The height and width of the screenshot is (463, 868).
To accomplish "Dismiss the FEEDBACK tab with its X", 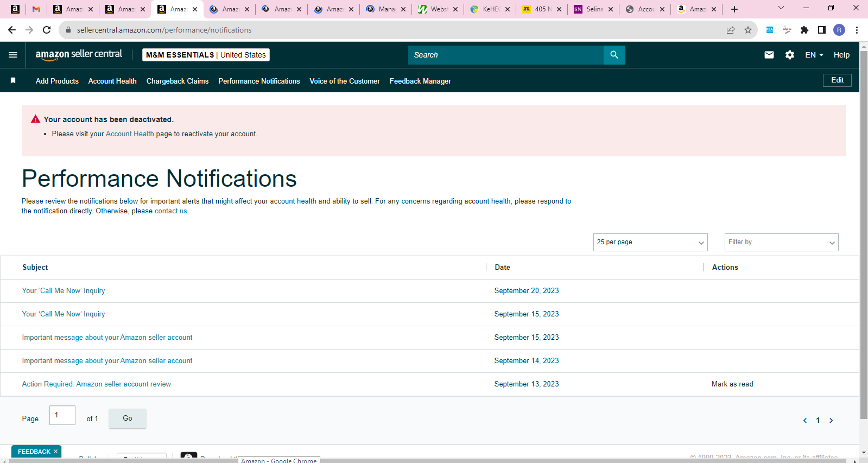I will [55, 452].
